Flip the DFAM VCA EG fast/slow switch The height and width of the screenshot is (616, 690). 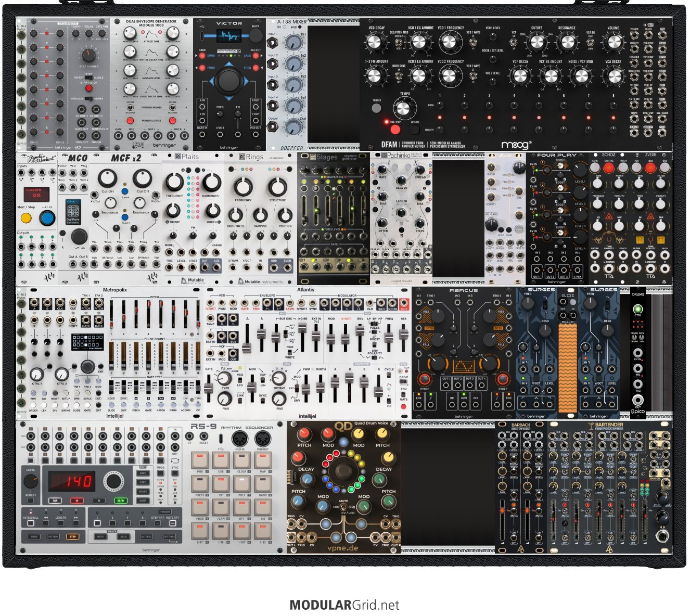tap(590, 43)
